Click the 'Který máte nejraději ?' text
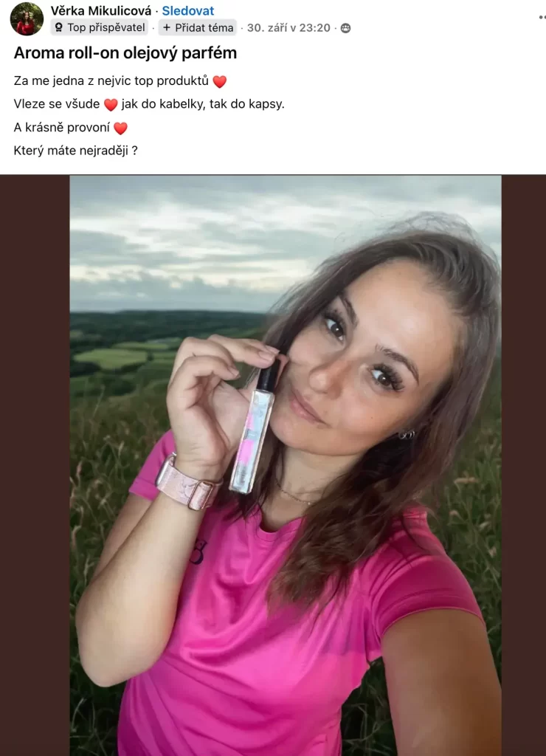 point(76,151)
